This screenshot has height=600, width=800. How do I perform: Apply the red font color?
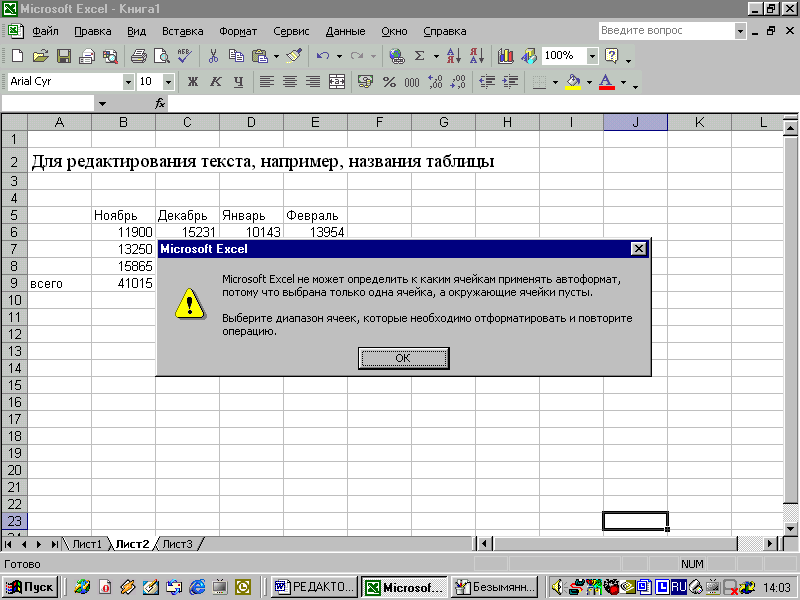(x=607, y=81)
